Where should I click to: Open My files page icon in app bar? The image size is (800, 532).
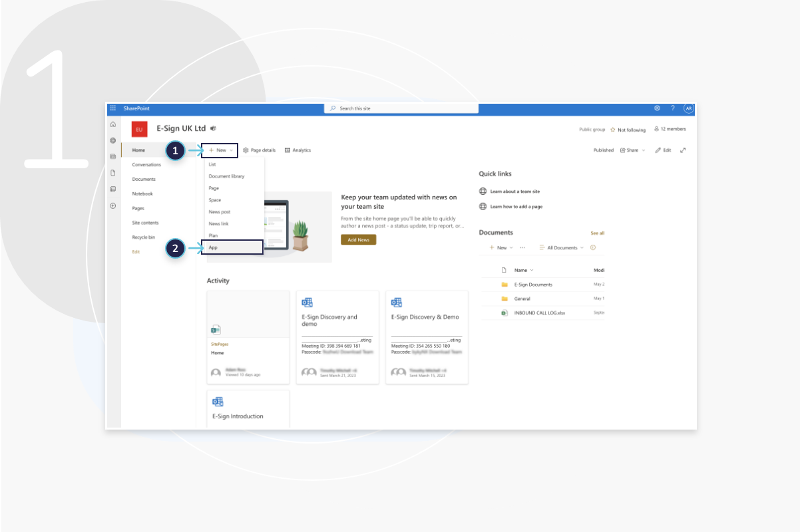tap(113, 173)
